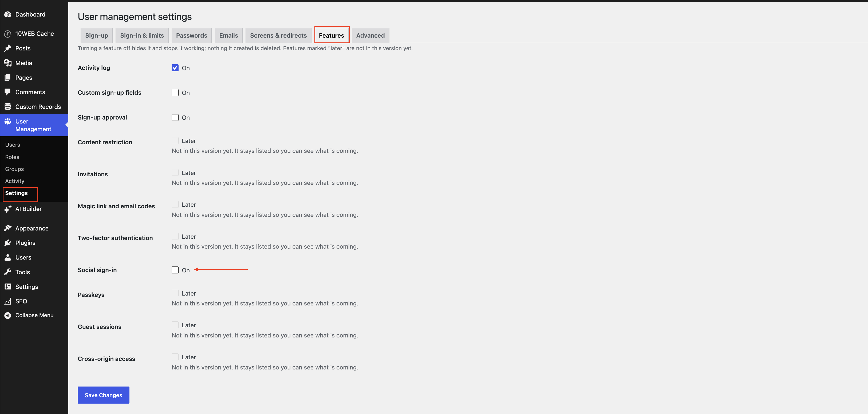Click the disabled Invitations checkbox

coord(175,173)
